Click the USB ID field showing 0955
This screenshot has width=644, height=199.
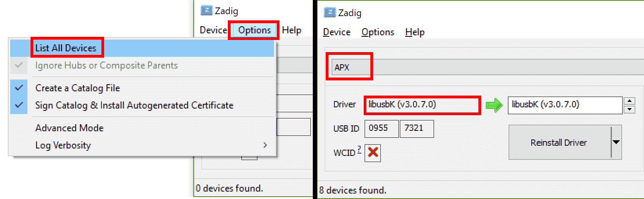[381, 128]
